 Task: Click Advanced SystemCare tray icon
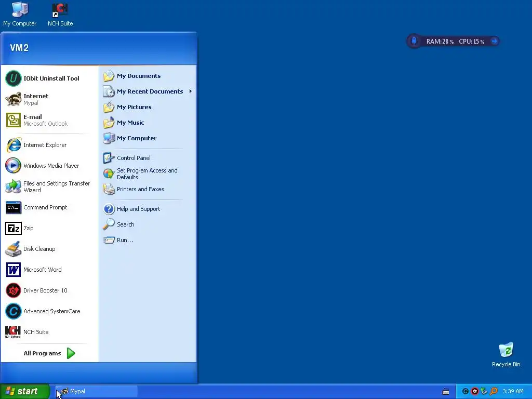[x=465, y=392]
